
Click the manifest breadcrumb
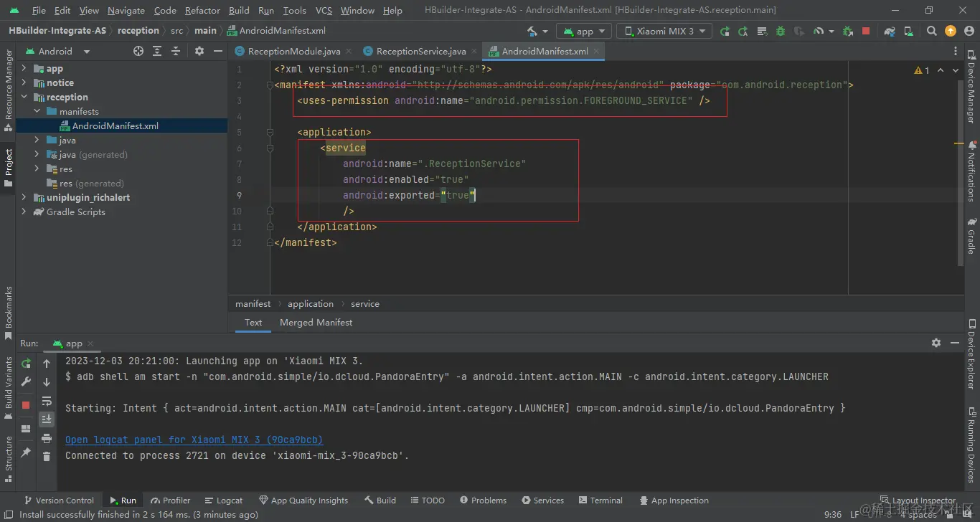(253, 304)
